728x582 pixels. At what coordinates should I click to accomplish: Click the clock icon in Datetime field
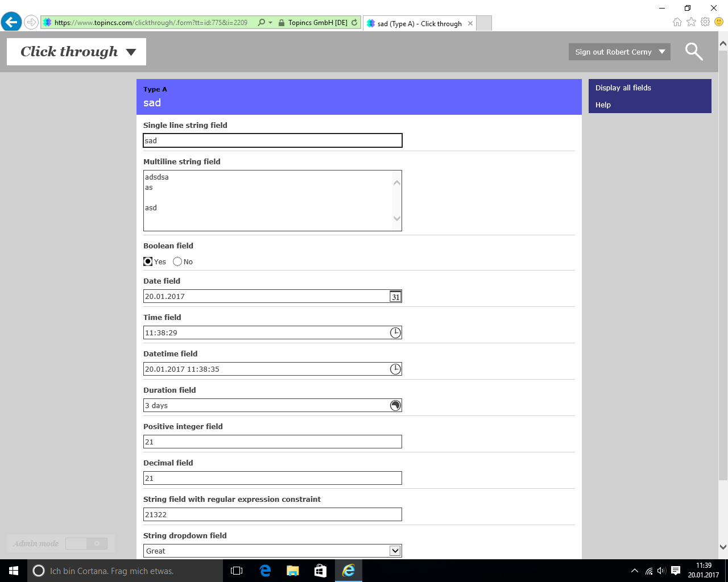[x=395, y=369]
